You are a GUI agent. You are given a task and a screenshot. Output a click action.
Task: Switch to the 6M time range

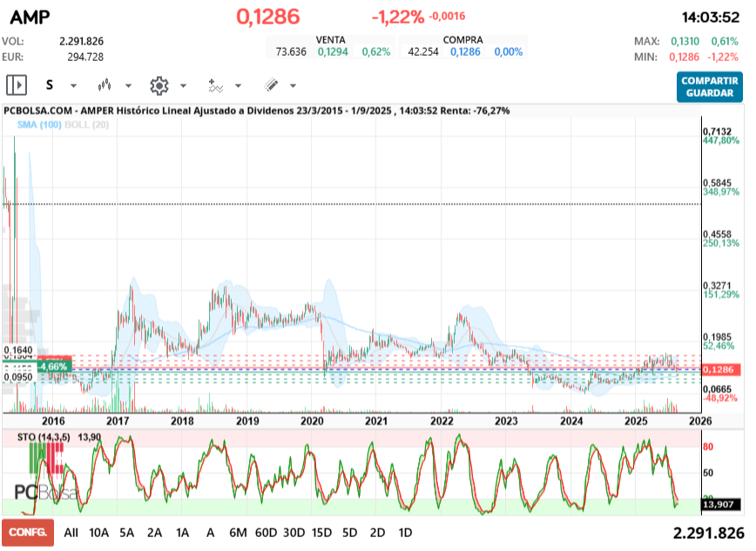(x=238, y=533)
